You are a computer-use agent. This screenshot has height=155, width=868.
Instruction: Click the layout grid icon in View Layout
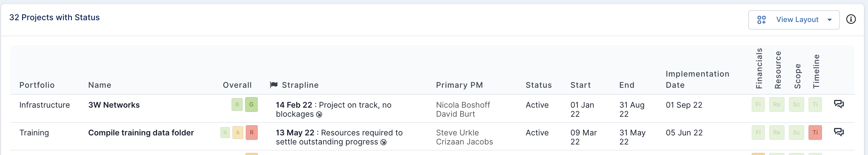point(761,20)
